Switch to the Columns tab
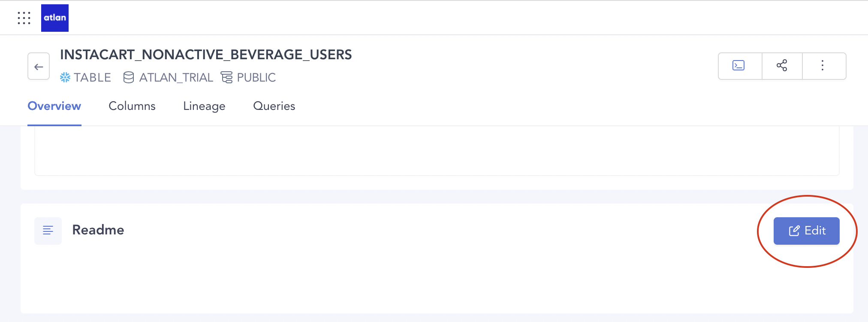This screenshot has width=868, height=322. click(132, 106)
